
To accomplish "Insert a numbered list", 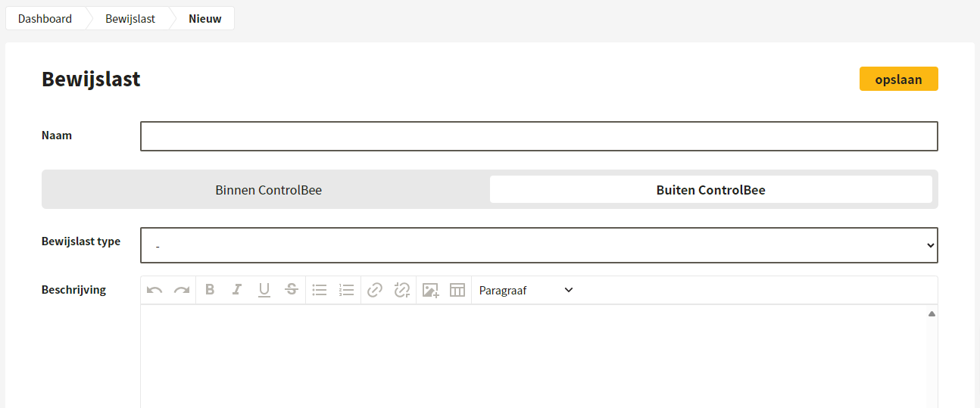I will [x=347, y=290].
